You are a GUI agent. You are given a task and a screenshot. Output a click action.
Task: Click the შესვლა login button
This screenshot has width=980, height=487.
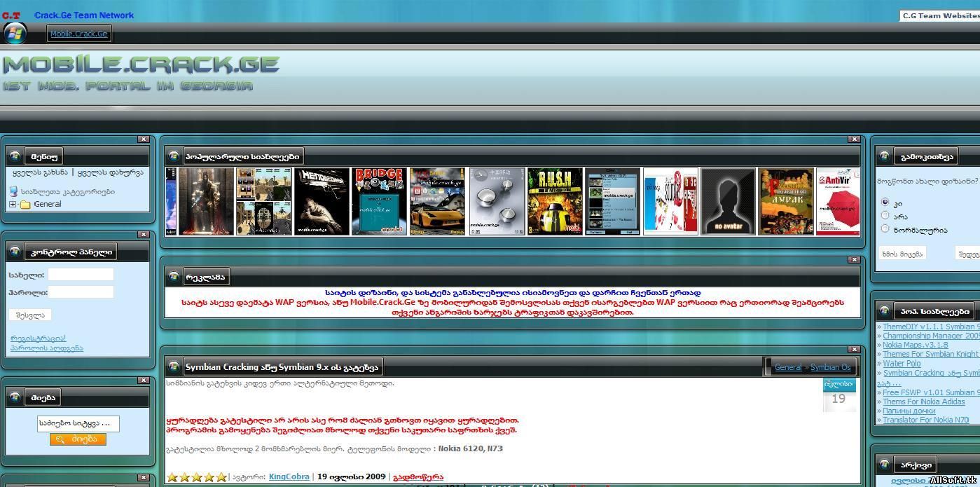30,315
